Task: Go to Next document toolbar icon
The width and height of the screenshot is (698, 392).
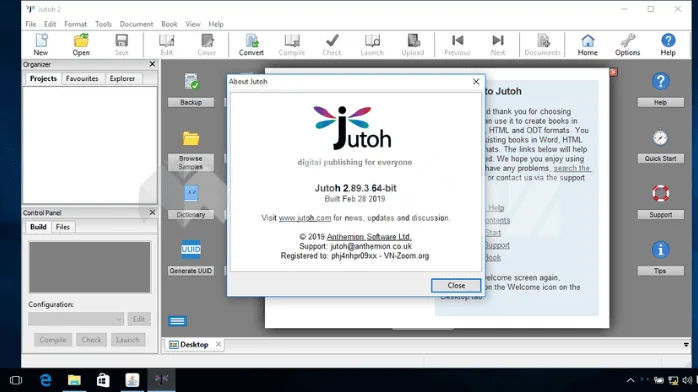Action: click(x=498, y=44)
